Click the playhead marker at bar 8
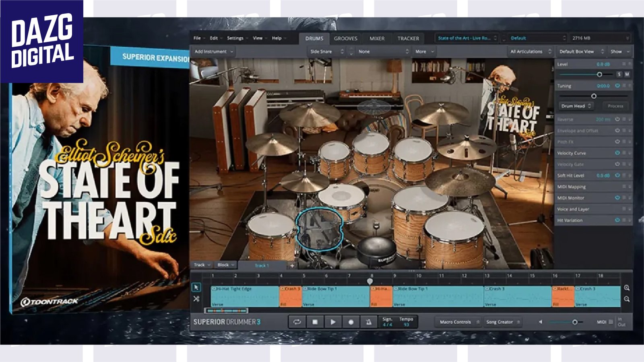The width and height of the screenshot is (644, 362). pyautogui.click(x=370, y=281)
